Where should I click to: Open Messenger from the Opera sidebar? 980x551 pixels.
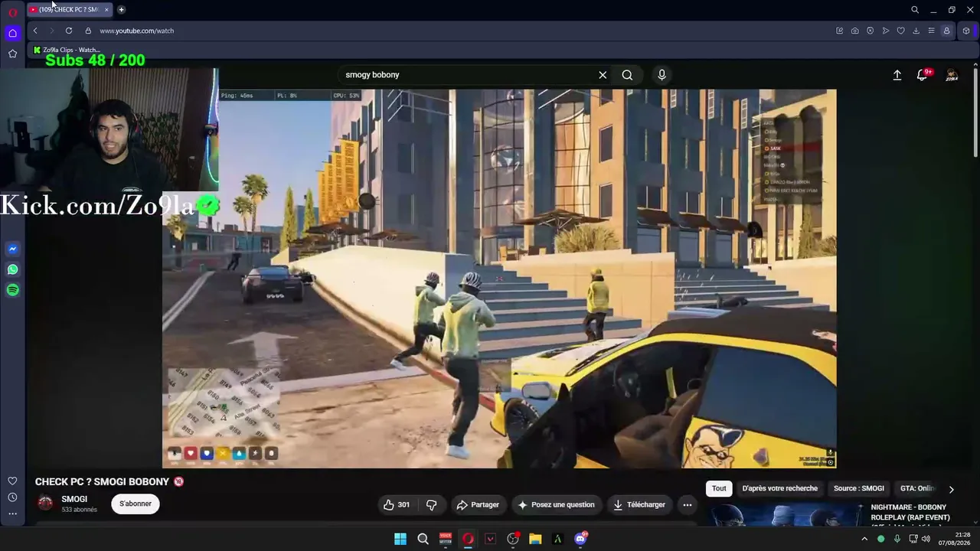pos(12,249)
